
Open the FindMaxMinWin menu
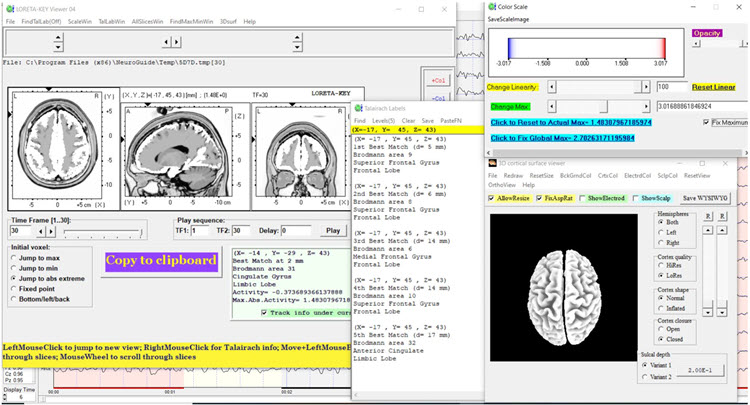(x=191, y=21)
